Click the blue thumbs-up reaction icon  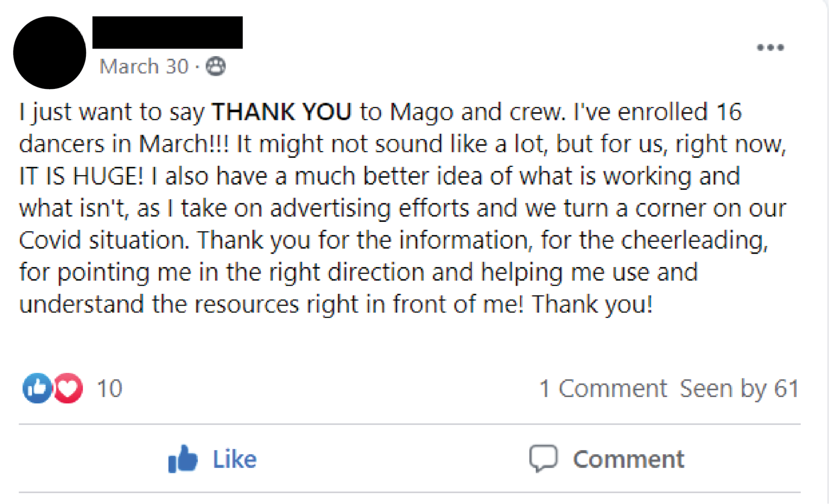(37, 388)
